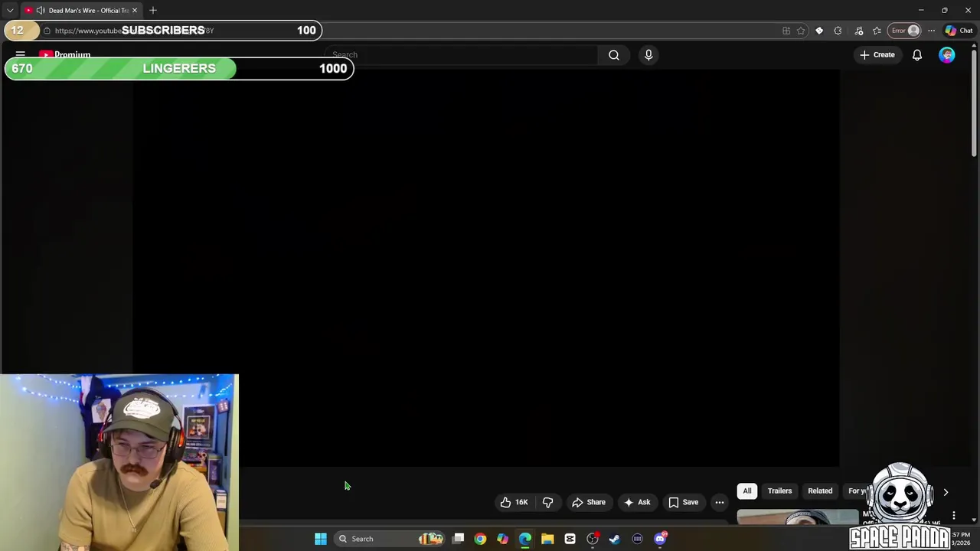This screenshot has height=551, width=980.
Task: Open Edge split screen apps icon
Action: 786,31
